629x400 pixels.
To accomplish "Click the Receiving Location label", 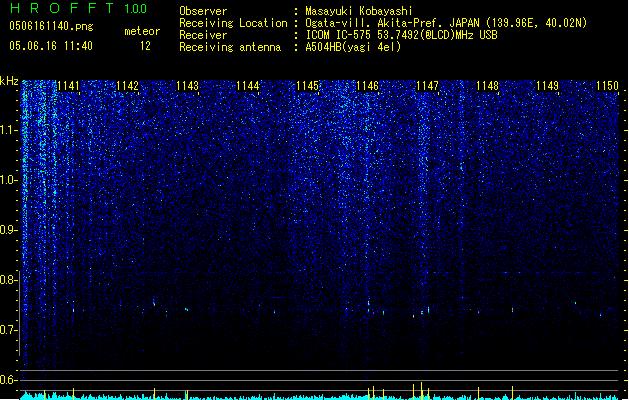I will pyautogui.click(x=233, y=23).
